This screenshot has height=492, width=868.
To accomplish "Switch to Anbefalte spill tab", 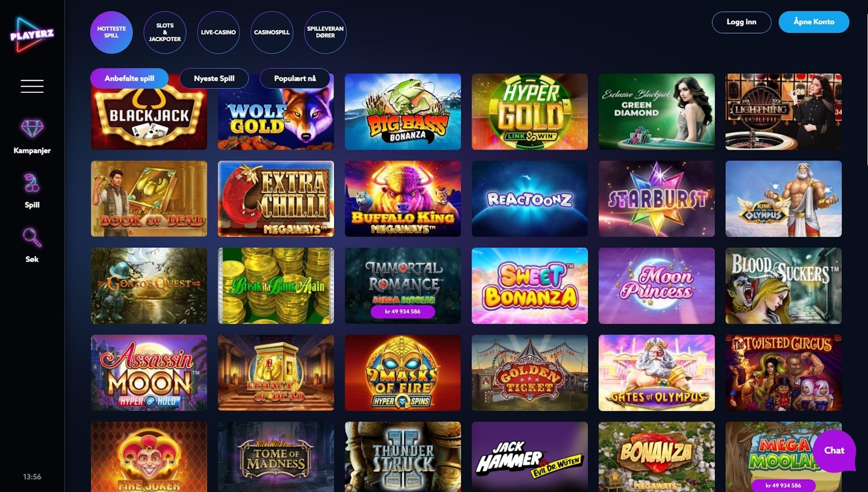I will pyautogui.click(x=129, y=78).
